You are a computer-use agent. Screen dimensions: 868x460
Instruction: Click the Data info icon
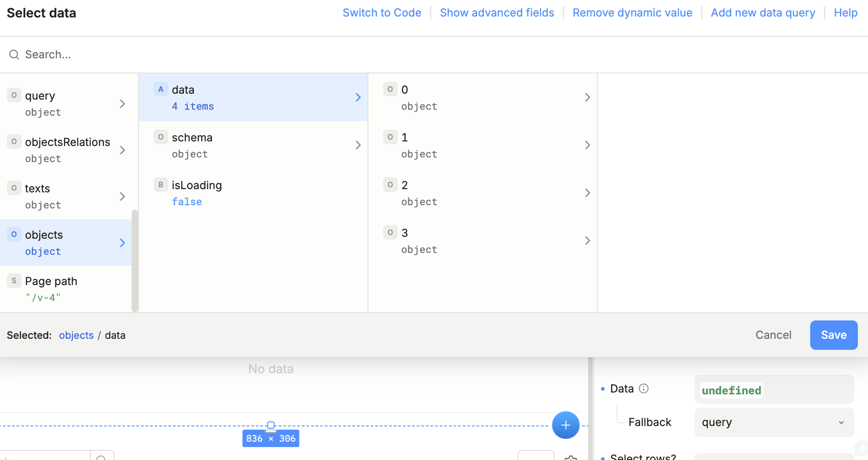[644, 389]
